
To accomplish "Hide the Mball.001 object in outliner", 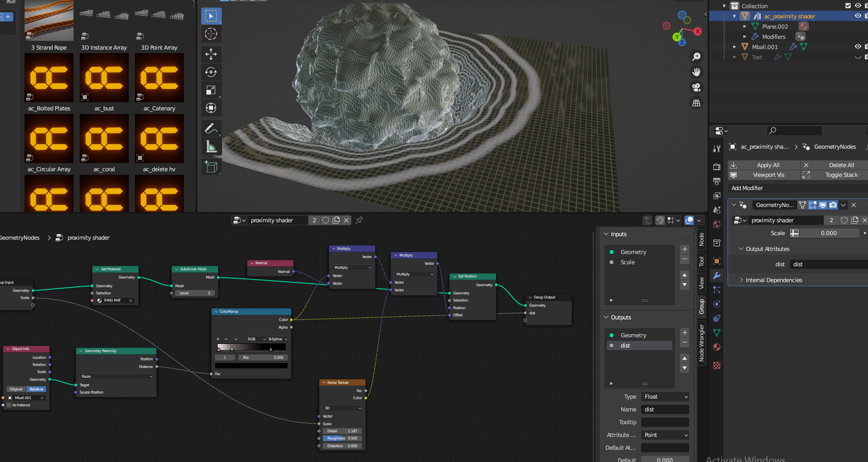I will click(858, 47).
